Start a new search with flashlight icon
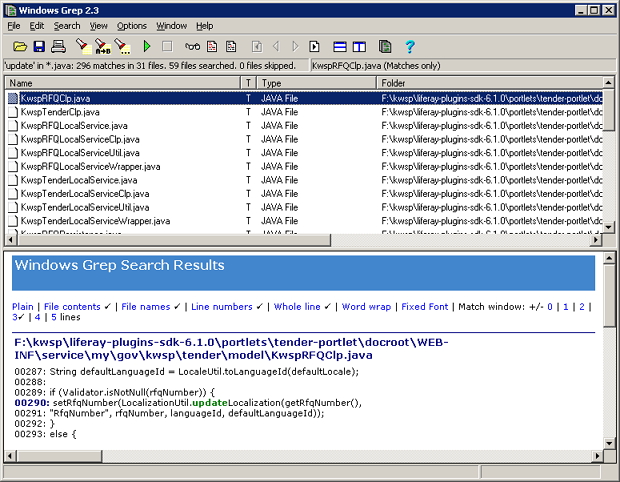This screenshot has height=482, width=620. (x=83, y=47)
